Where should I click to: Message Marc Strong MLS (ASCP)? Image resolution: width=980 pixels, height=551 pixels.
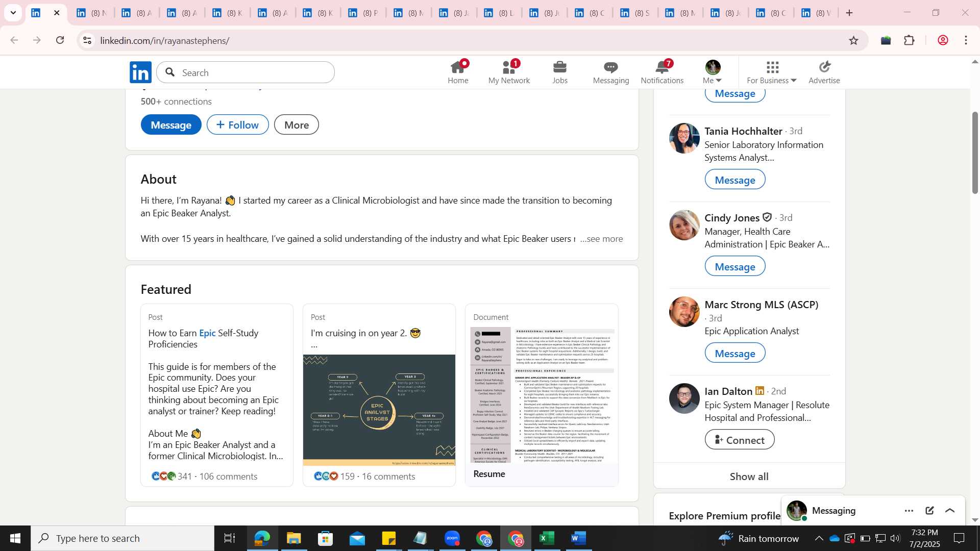pos(735,353)
